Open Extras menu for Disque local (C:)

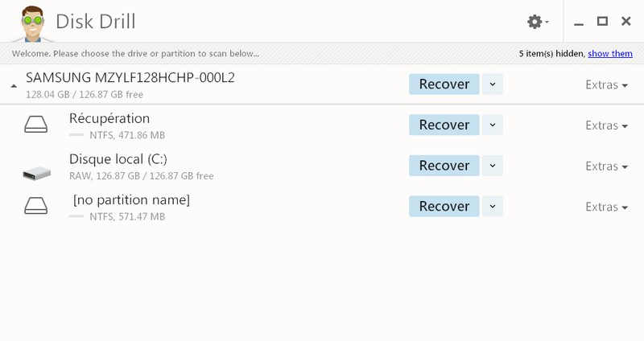606,166
